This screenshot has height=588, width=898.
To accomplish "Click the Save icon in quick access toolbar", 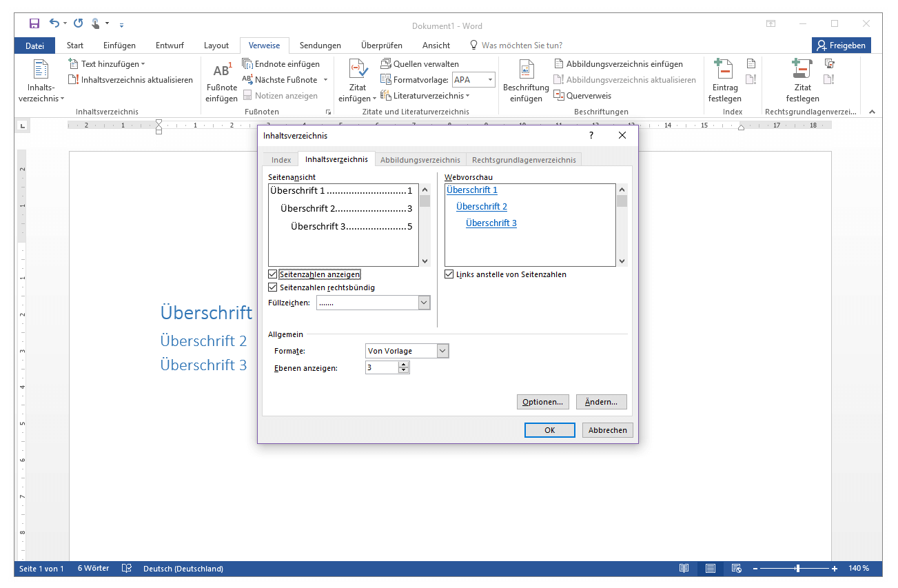I will [34, 23].
